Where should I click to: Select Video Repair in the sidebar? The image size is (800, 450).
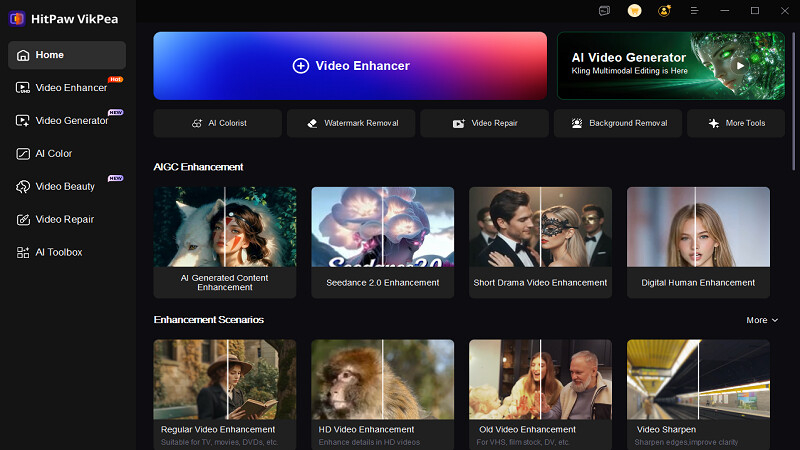67,219
